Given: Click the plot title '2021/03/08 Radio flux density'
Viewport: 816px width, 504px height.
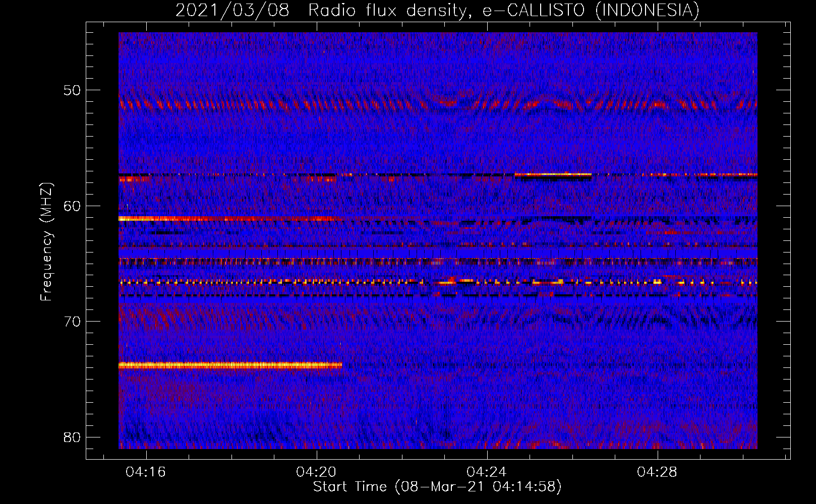Looking at the screenshot, I should point(324,10).
